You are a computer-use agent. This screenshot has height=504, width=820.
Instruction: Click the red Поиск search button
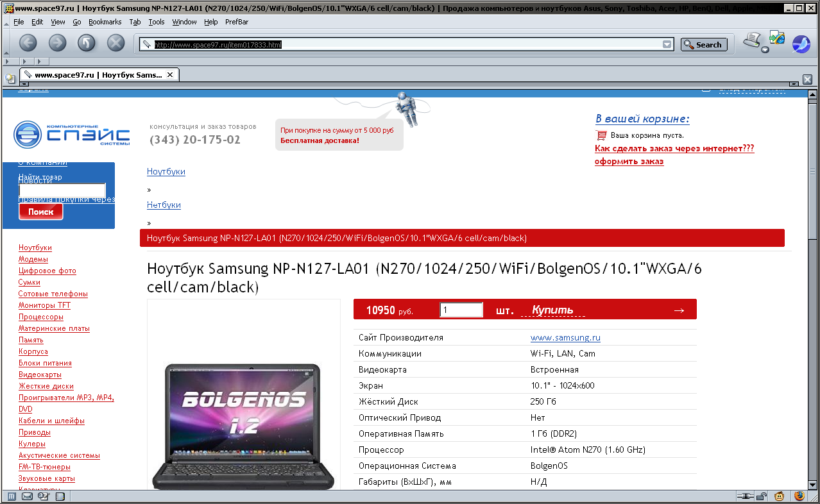(41, 212)
